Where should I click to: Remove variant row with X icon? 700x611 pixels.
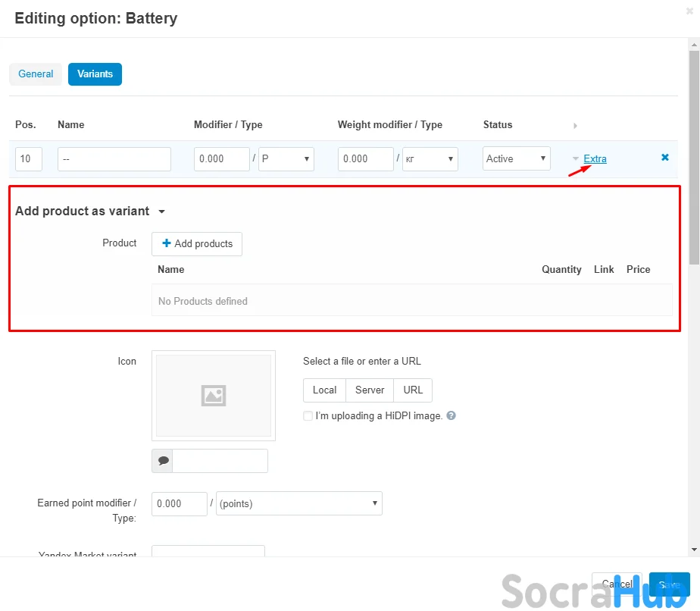point(664,158)
